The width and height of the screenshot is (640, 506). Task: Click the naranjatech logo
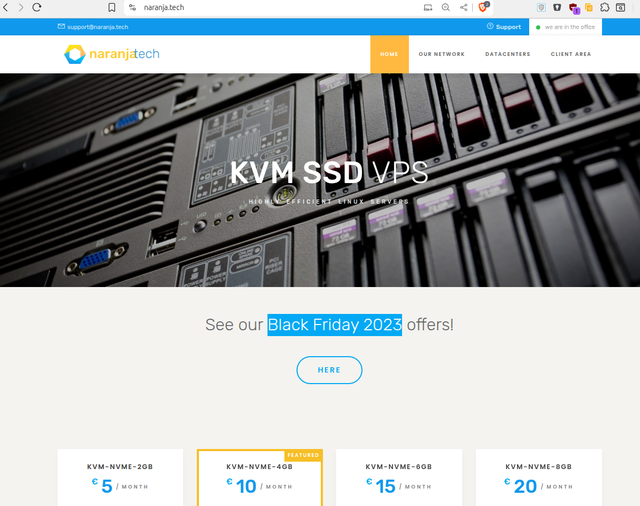(x=111, y=54)
